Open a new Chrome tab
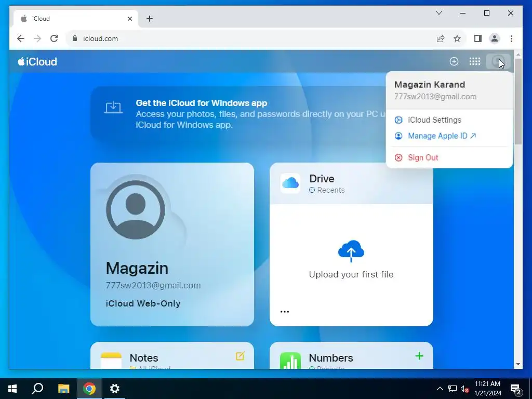The image size is (532, 399). [150, 19]
